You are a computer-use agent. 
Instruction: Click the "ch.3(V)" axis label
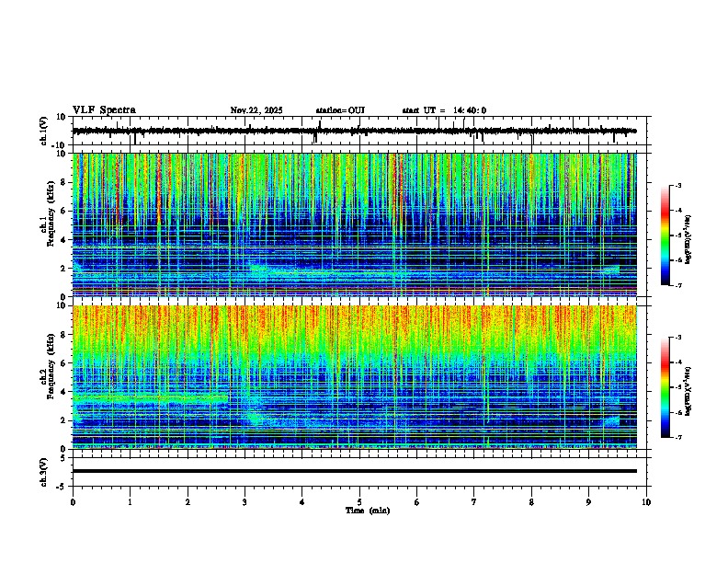[x=43, y=472]
